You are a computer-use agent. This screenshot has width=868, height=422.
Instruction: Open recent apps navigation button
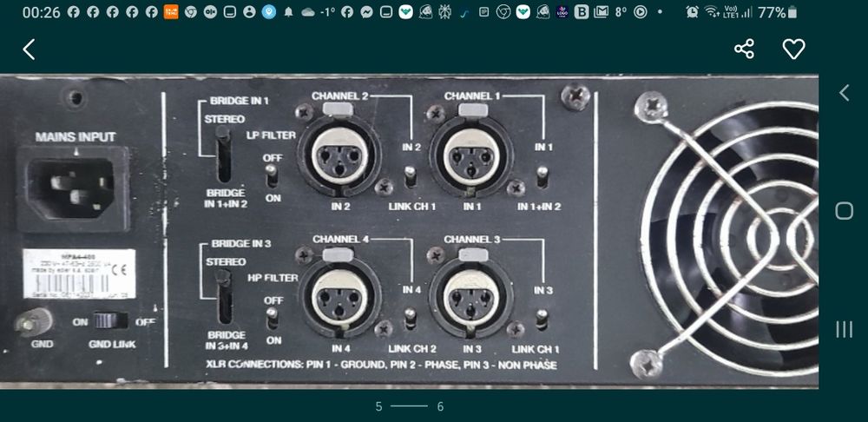[x=844, y=329]
